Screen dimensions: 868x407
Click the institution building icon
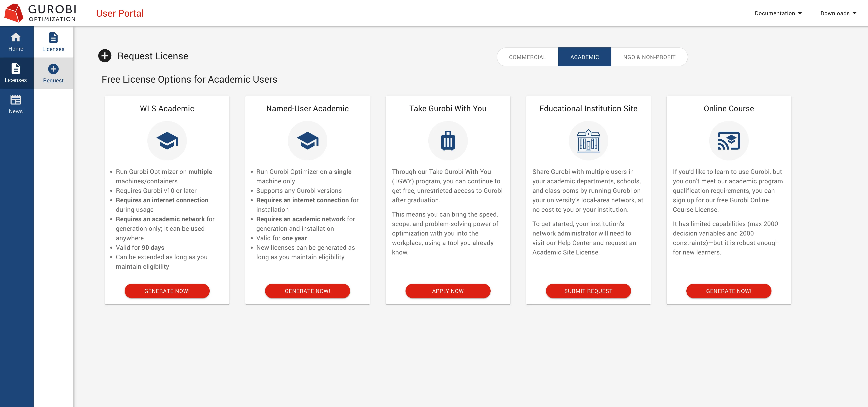point(588,141)
